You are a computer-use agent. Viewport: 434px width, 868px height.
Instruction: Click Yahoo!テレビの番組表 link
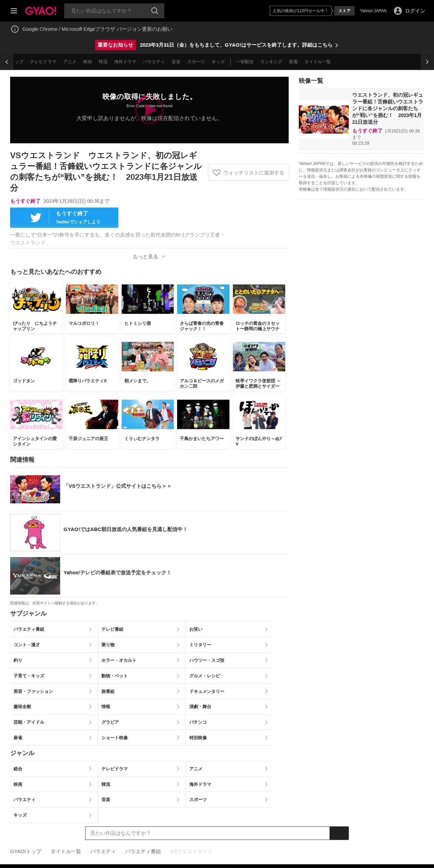pyautogui.click(x=117, y=573)
